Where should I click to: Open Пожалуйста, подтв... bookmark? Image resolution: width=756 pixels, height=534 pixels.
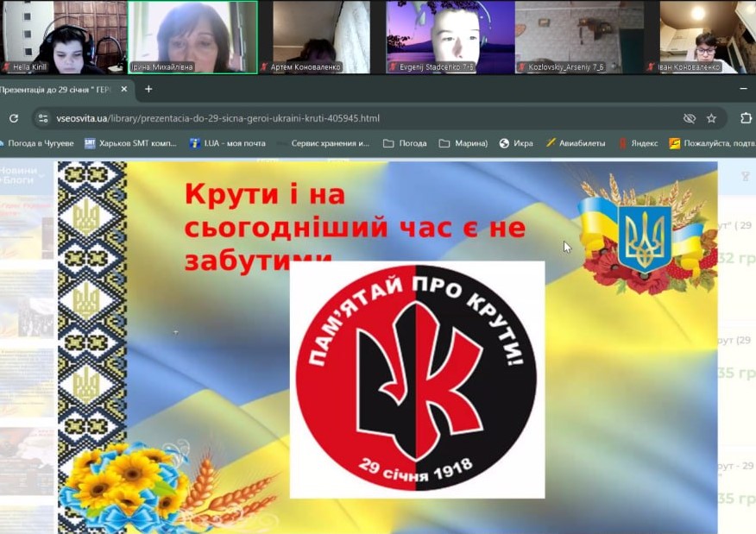coord(713,143)
